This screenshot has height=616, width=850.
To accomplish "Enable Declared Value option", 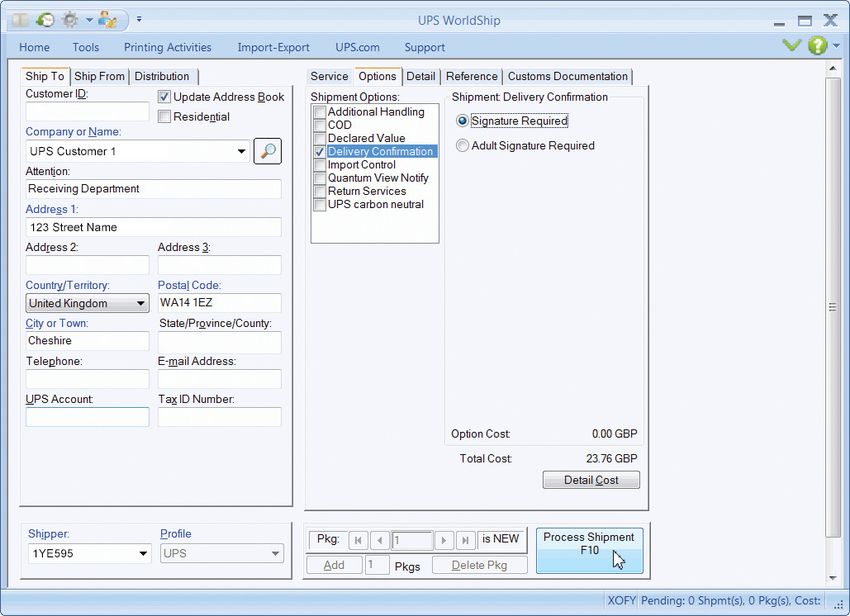I will (x=319, y=138).
